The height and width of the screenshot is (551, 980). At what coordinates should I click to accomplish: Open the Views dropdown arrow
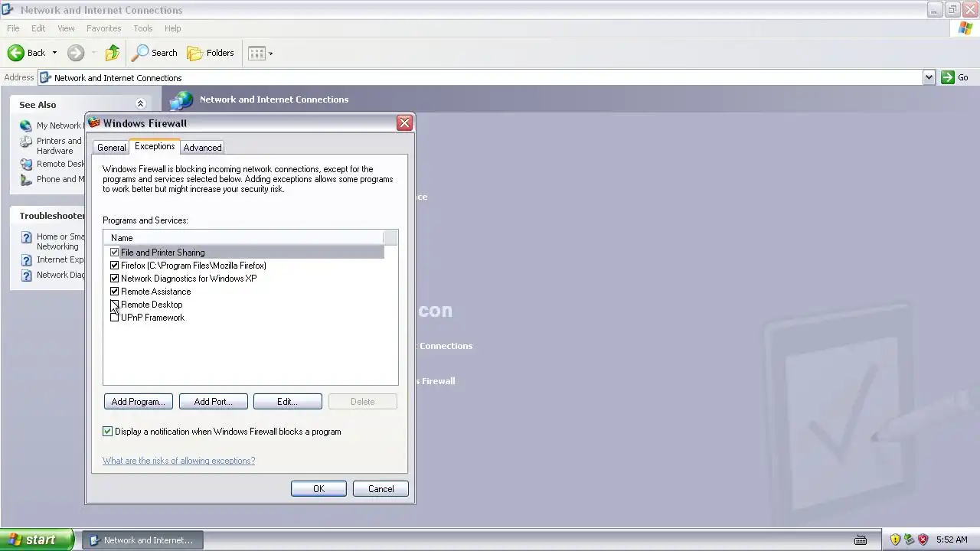(270, 54)
